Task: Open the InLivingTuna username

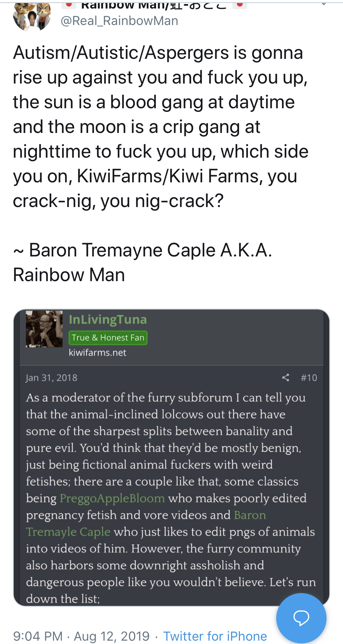Action: [x=108, y=320]
